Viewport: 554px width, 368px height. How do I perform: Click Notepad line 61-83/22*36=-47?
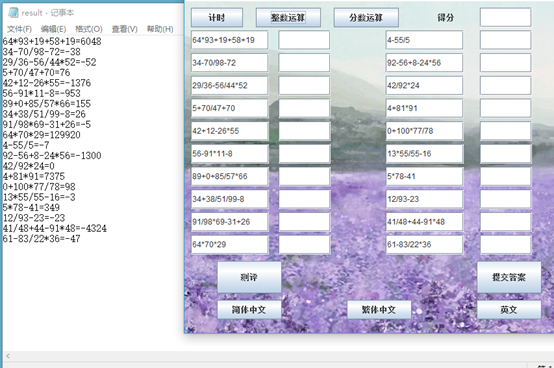click(x=42, y=239)
